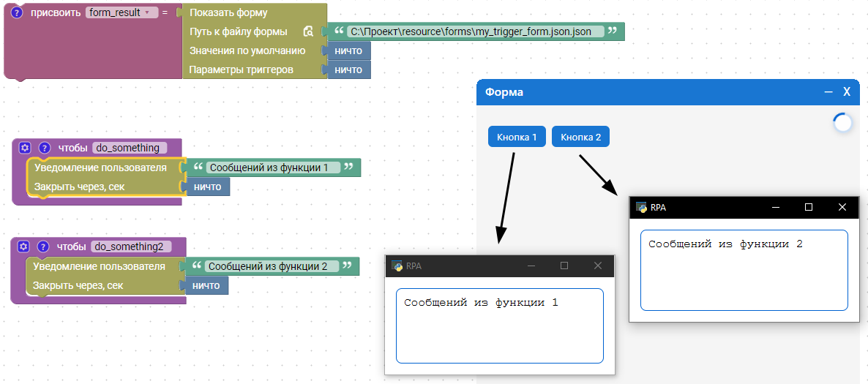Click the question mark on the do_something2 block
This screenshot has width=868, height=384.
(43, 246)
